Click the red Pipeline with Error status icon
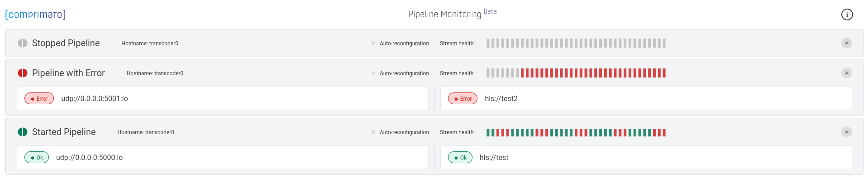This screenshot has width=868, height=194. pos(23,73)
